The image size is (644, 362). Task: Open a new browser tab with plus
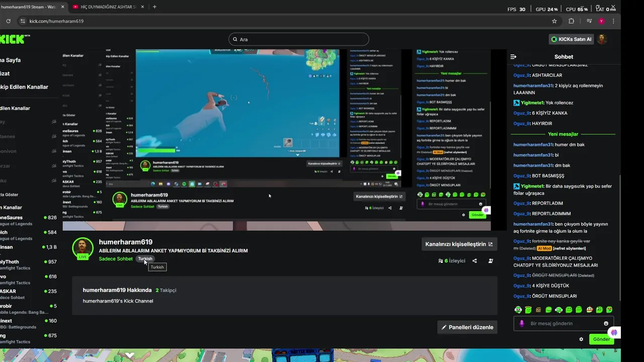[x=154, y=7]
